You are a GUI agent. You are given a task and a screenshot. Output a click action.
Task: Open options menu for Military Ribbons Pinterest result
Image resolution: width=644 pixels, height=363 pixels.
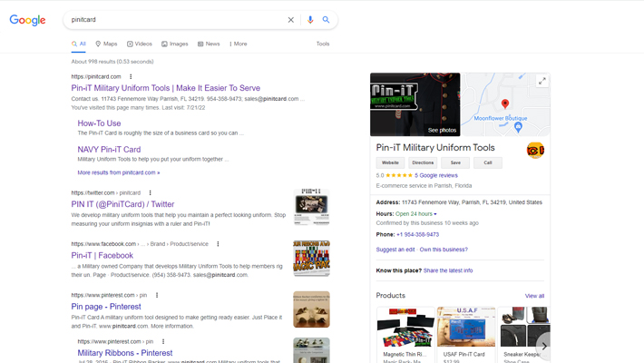coord(163,341)
